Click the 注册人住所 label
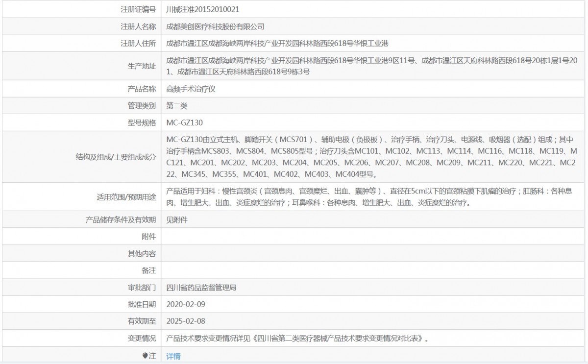588x364 pixels. [x=138, y=43]
